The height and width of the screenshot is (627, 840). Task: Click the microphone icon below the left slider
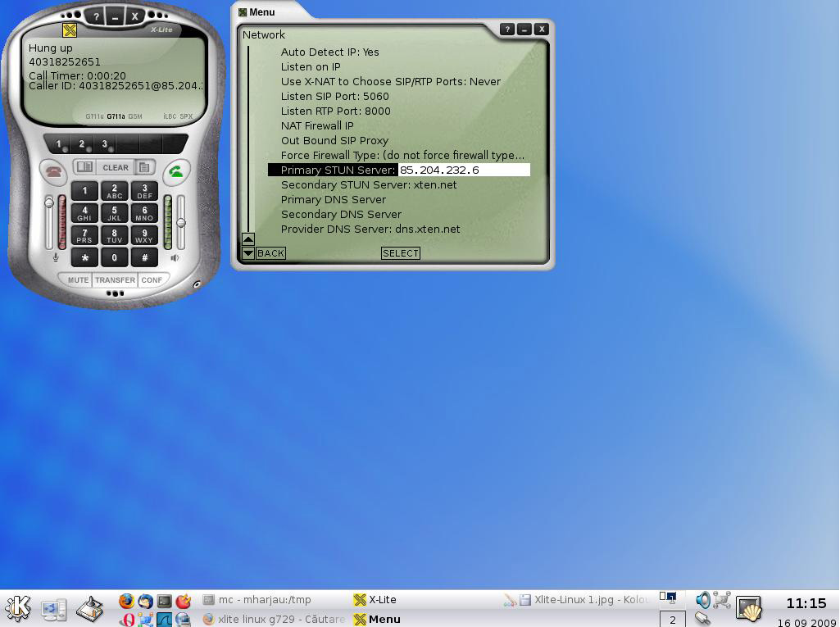pos(56,257)
